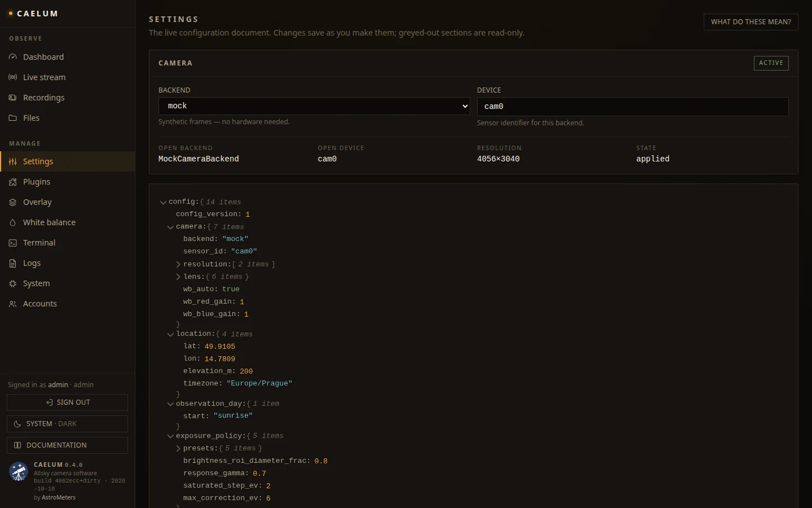Click the Sign Out button
Viewport: 812px width, 508px height.
point(67,402)
